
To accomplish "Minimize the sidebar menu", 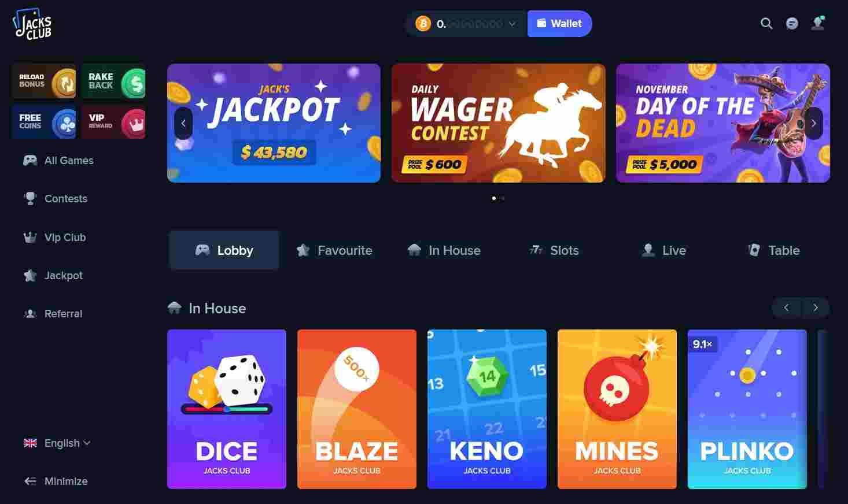I will [56, 481].
